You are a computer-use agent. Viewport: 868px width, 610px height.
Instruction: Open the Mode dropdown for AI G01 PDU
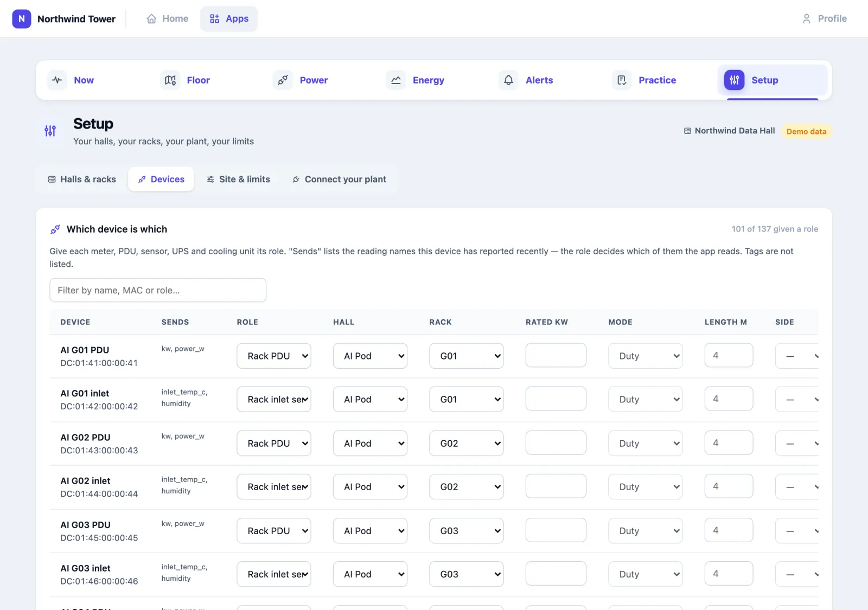point(646,356)
